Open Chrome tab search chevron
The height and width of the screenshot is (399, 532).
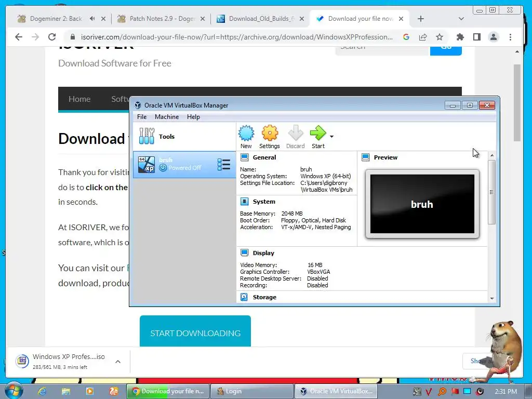pos(461,19)
